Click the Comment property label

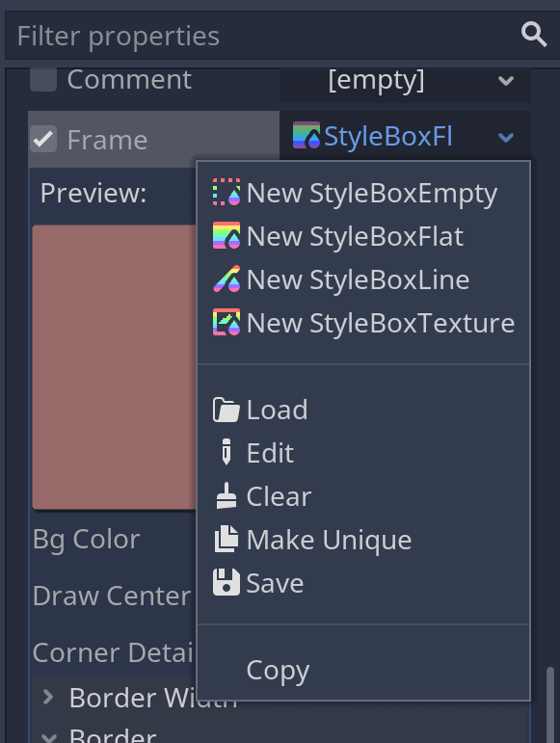(129, 79)
